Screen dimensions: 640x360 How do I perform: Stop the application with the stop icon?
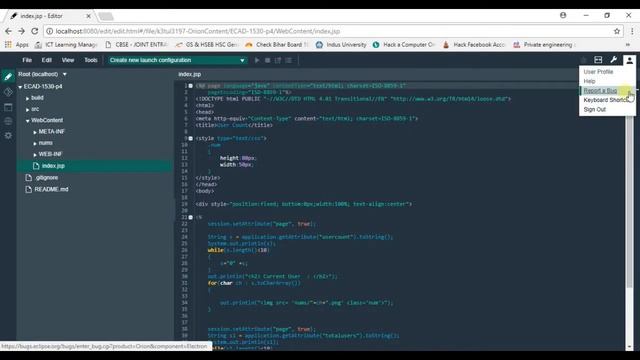point(267,60)
